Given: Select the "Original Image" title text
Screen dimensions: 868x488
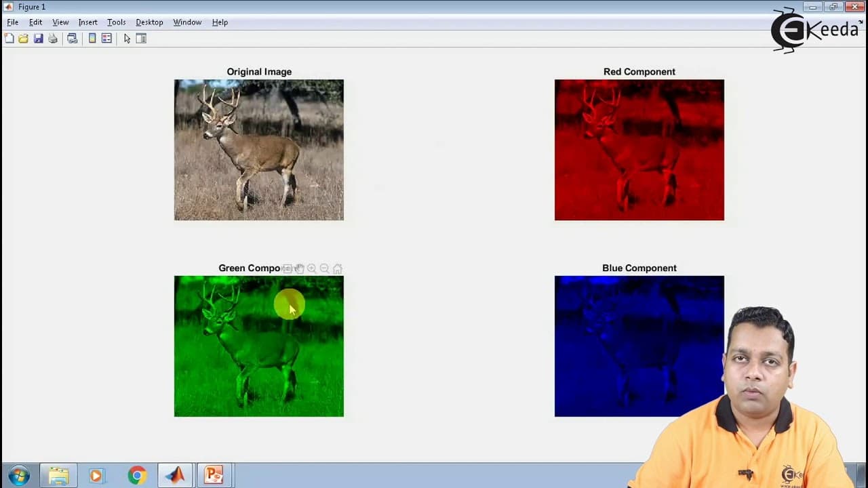Looking at the screenshot, I should coord(259,72).
